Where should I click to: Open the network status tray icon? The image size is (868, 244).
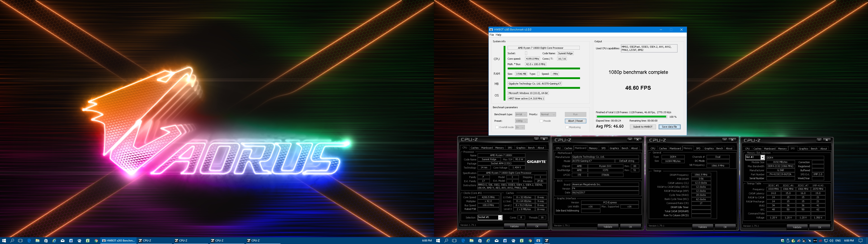click(x=826, y=241)
